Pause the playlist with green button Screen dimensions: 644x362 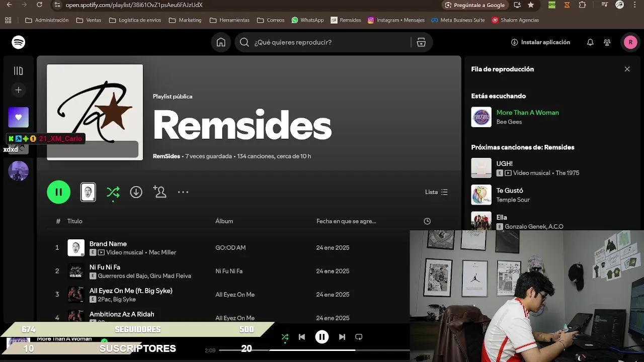tap(59, 192)
